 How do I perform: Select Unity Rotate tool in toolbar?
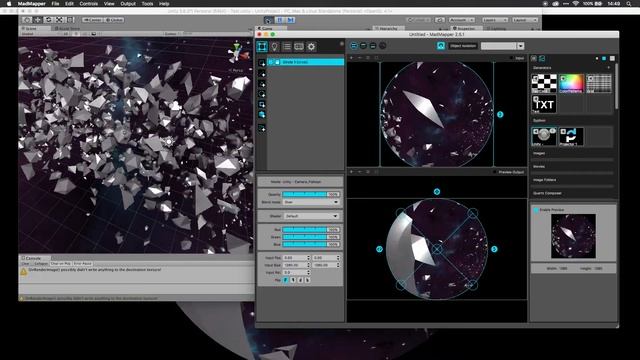(49, 20)
